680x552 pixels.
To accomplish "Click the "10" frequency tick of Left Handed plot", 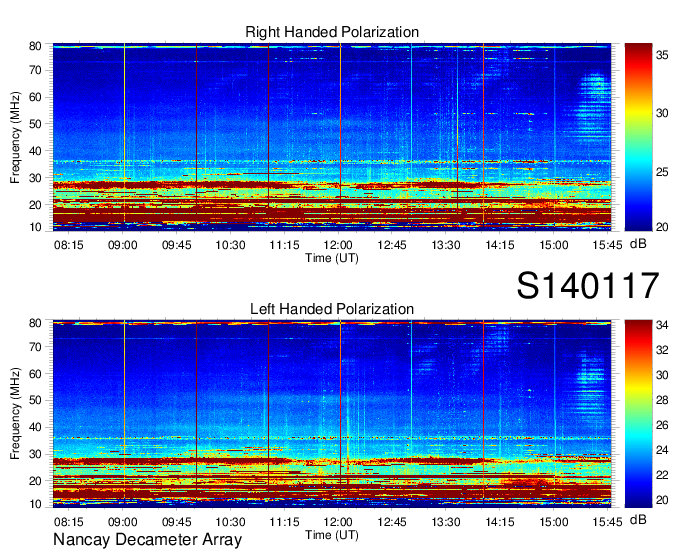I will coord(35,504).
